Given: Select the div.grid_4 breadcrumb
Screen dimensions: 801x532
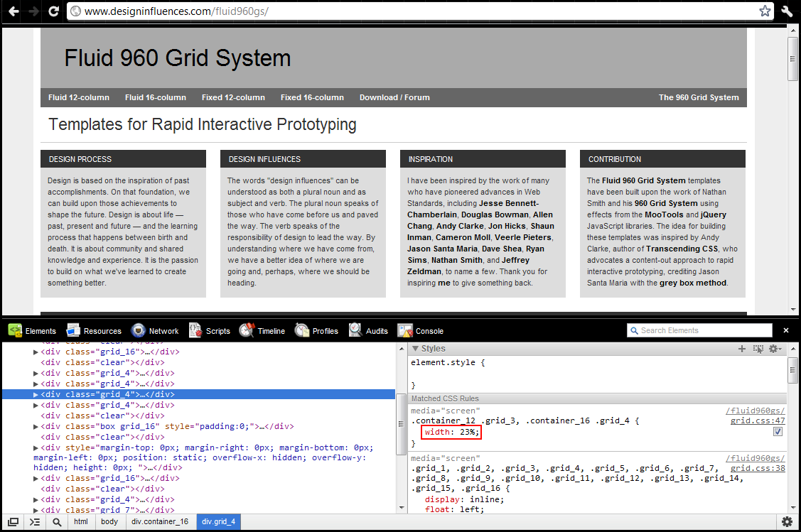Looking at the screenshot, I should pos(218,522).
